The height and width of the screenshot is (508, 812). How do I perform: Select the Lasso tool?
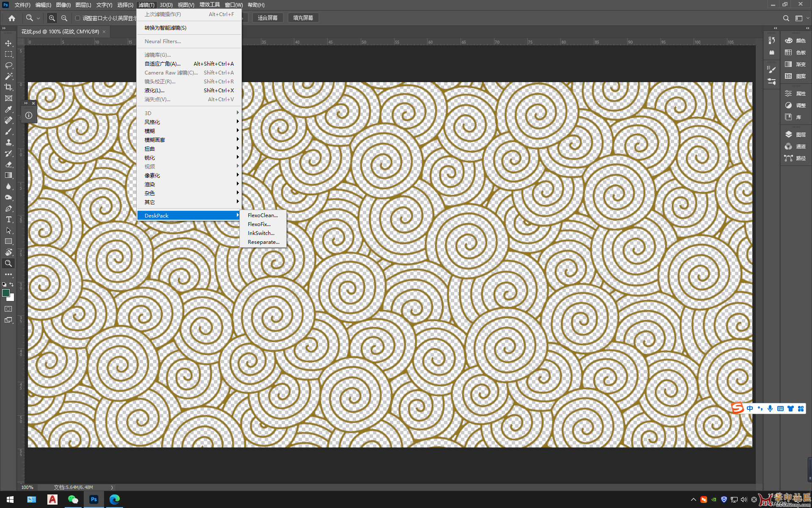8,65
